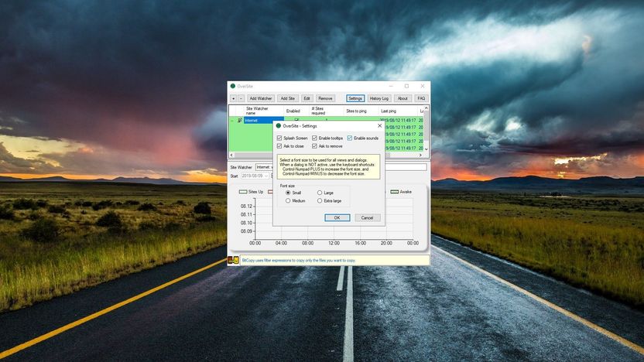Click the list scroll up arrow
Image resolution: width=644 pixels, height=362 pixels.
426,108
